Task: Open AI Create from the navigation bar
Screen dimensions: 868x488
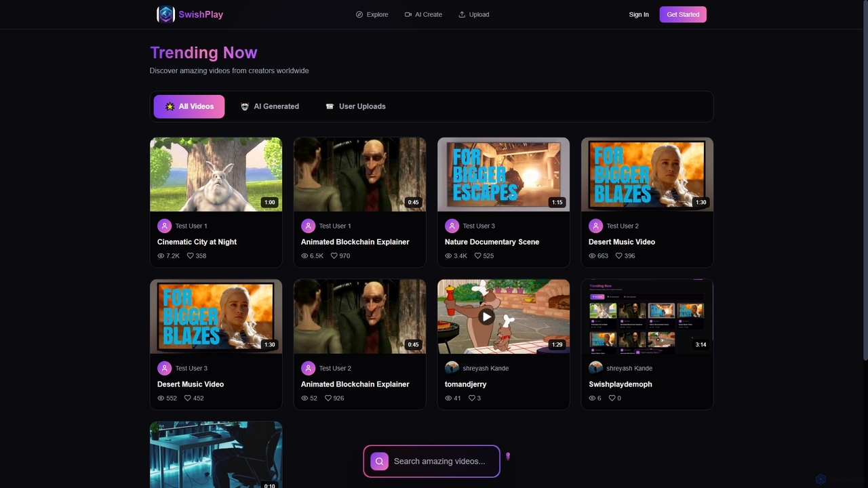Action: point(423,14)
